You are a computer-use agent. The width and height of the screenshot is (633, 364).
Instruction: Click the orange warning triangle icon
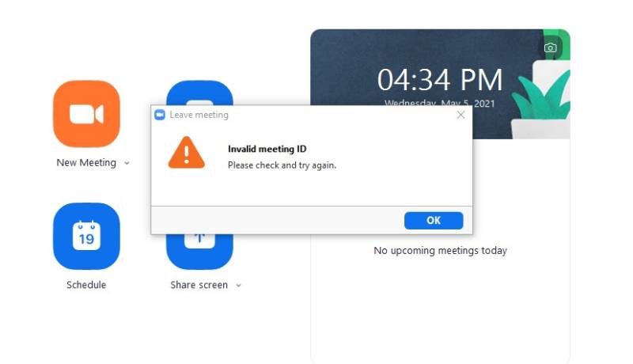[x=187, y=153]
